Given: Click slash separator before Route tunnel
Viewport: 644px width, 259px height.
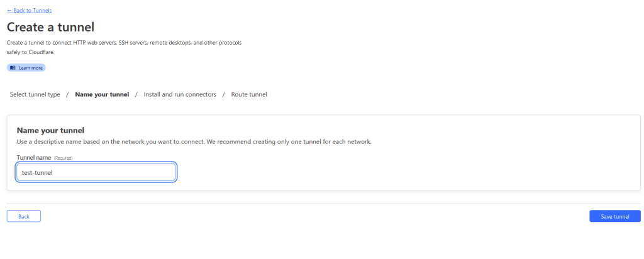Looking at the screenshot, I should click(224, 94).
